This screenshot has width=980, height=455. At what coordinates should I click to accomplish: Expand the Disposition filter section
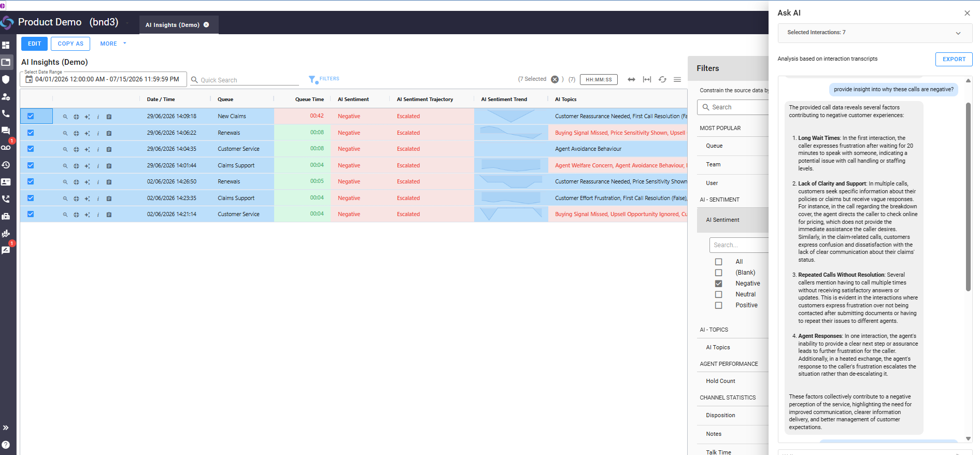(x=733, y=416)
